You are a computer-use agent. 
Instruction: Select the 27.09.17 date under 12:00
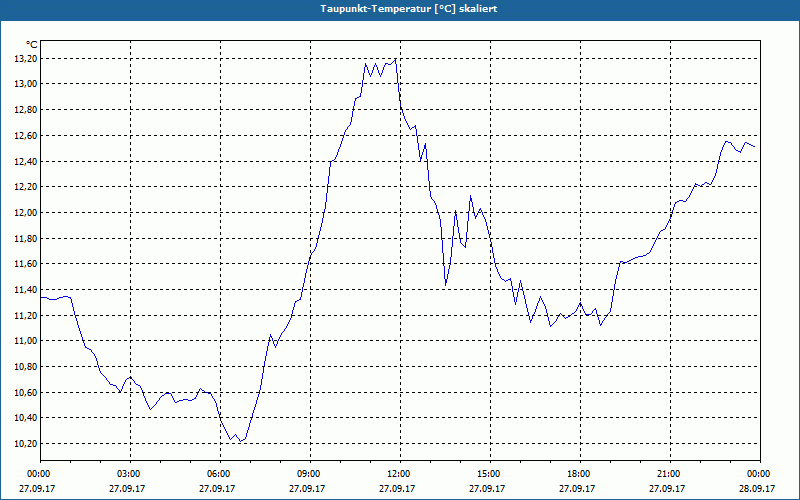click(397, 488)
